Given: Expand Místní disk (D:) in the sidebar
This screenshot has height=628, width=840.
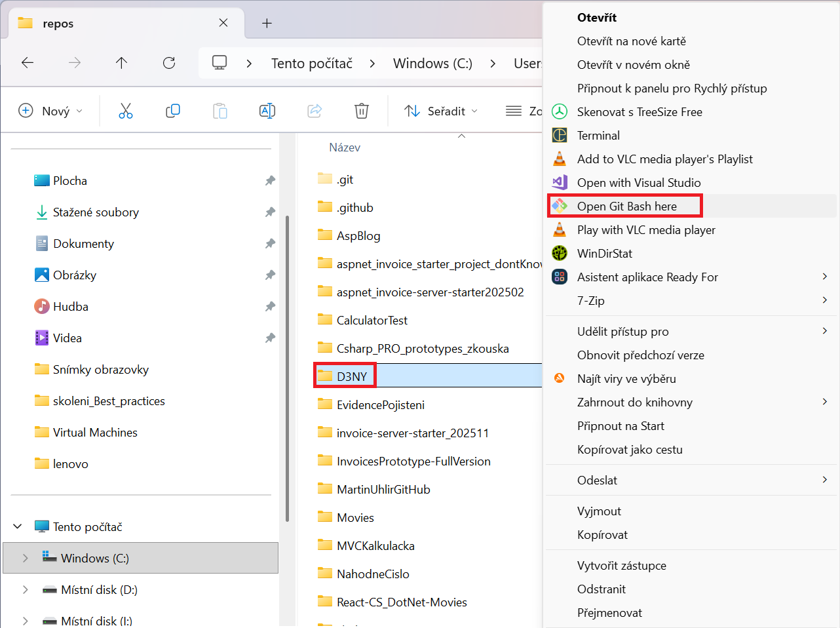Looking at the screenshot, I should 25,589.
